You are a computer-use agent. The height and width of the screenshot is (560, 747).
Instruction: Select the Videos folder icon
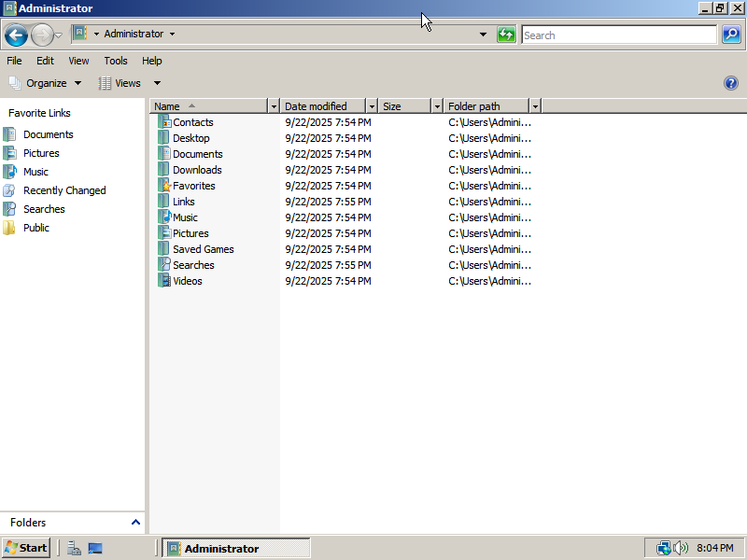click(165, 281)
